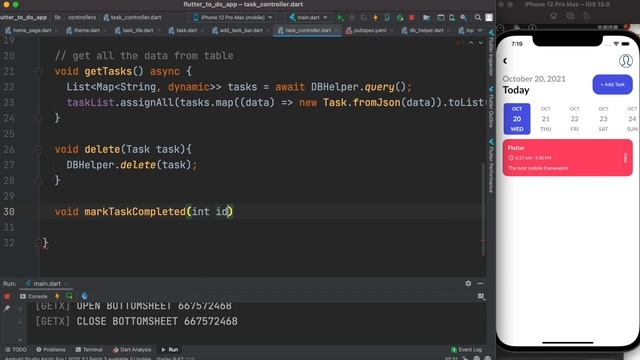Click DBHelper.delete(task) code line
The width and height of the screenshot is (640, 360).
pos(131,165)
